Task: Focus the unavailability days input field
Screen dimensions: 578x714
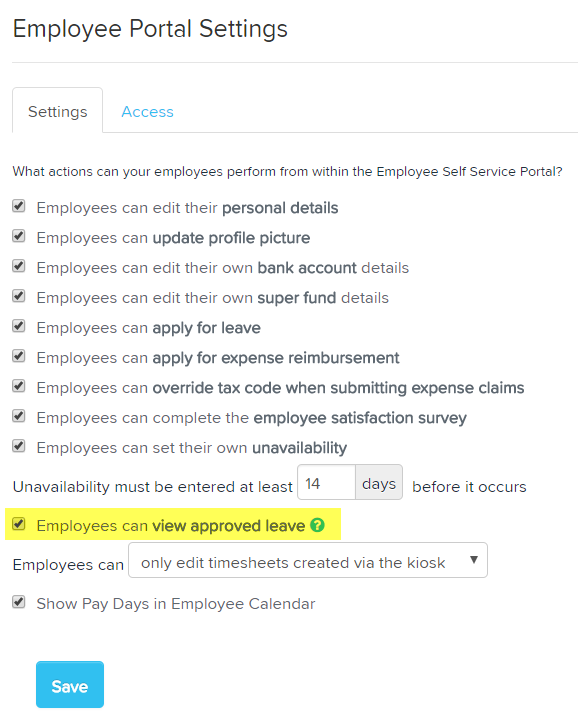Action: click(326, 482)
